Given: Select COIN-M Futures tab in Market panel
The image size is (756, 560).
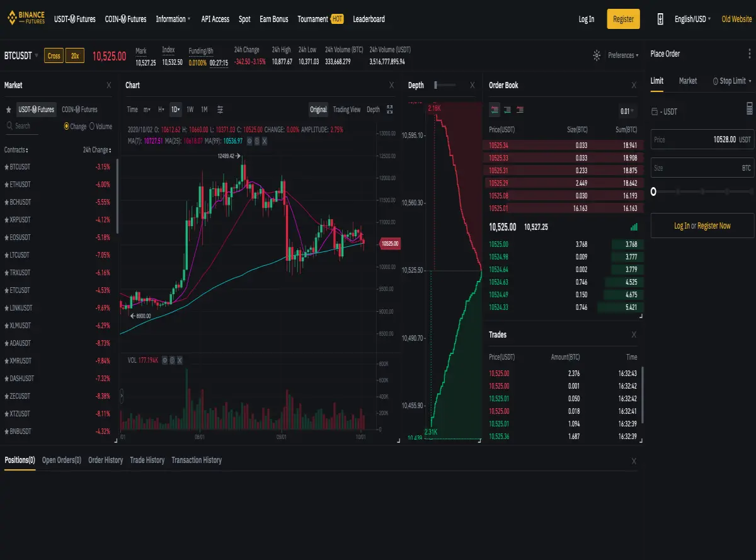Looking at the screenshot, I should [x=79, y=110].
